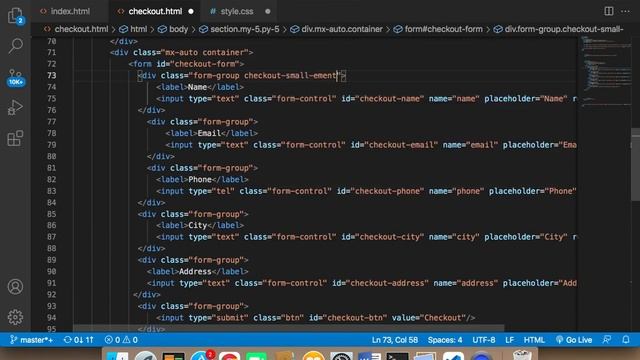Open the Manage gear menu

tap(16, 317)
